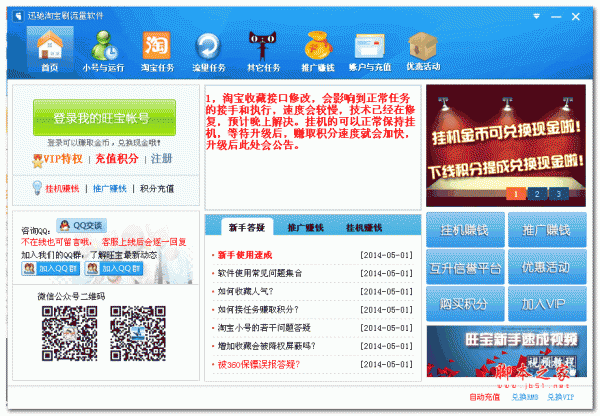Show banner slide 1
Viewport: 600px width, 416px height.
click(515, 194)
